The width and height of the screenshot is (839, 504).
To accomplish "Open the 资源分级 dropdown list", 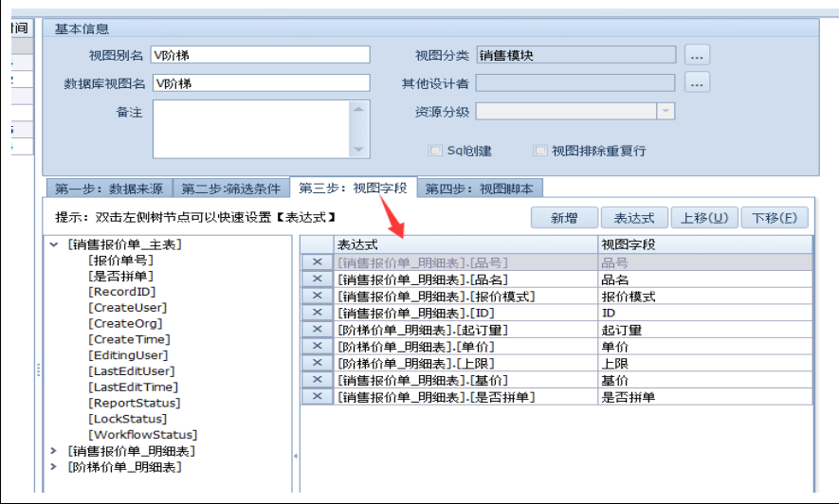I will coord(666,112).
